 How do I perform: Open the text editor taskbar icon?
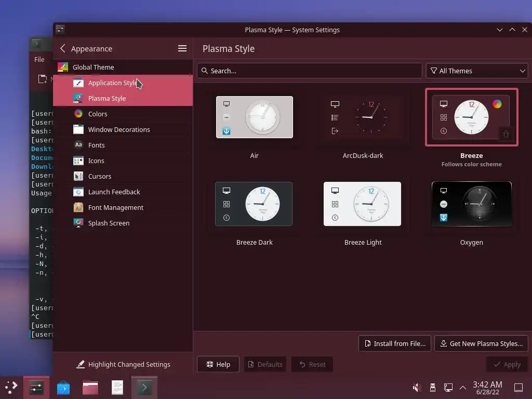click(x=117, y=388)
